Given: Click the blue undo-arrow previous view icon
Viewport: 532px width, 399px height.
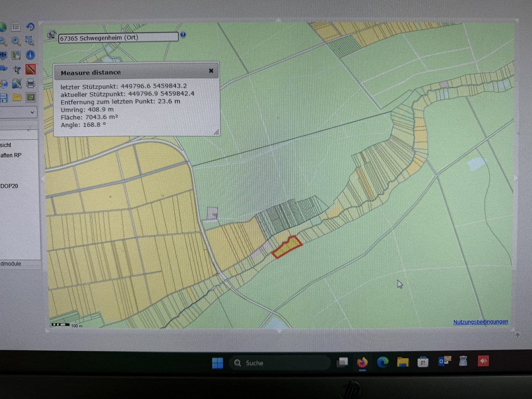Looking at the screenshot, I should coord(30,27).
